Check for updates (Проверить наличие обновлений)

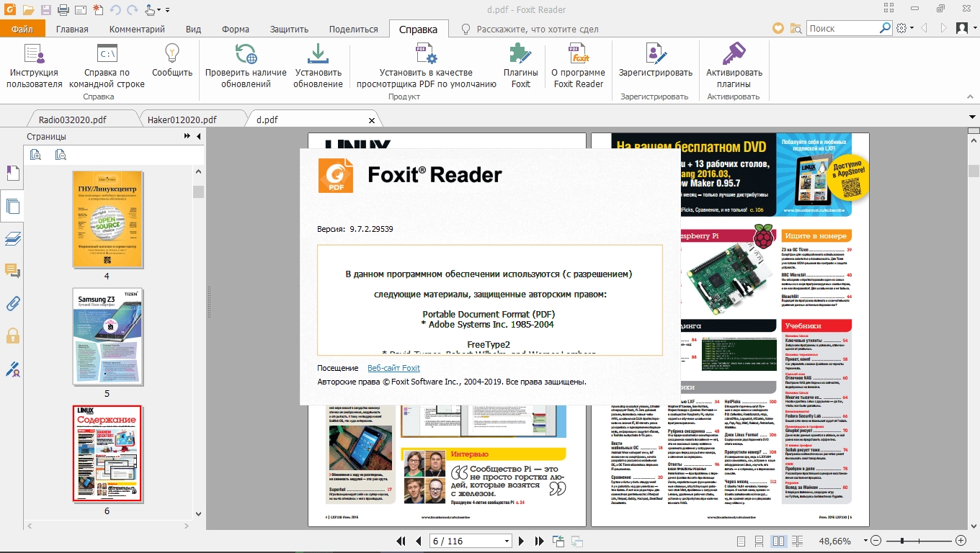pos(246,65)
